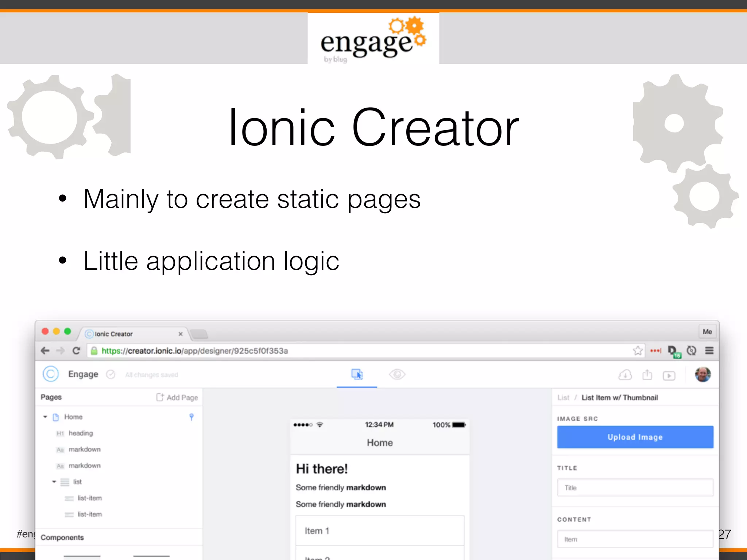This screenshot has width=747, height=560.
Task: Click the browser back arrow
Action: click(45, 351)
